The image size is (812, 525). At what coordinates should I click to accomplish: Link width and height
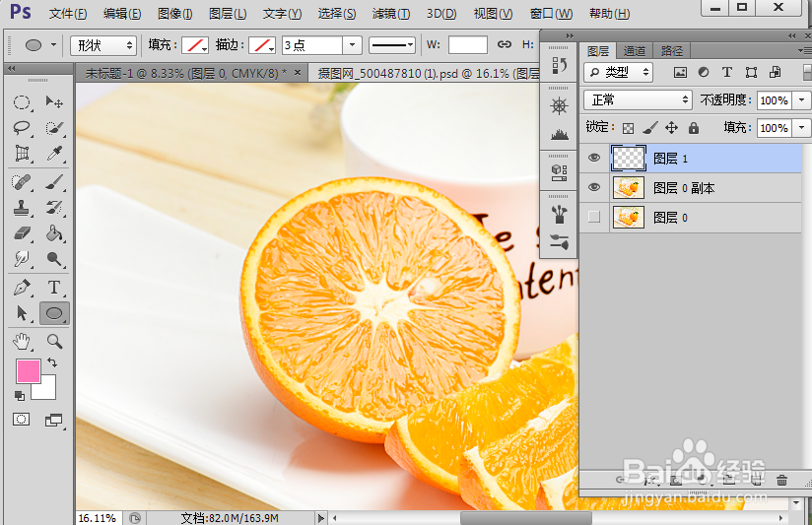[505, 45]
